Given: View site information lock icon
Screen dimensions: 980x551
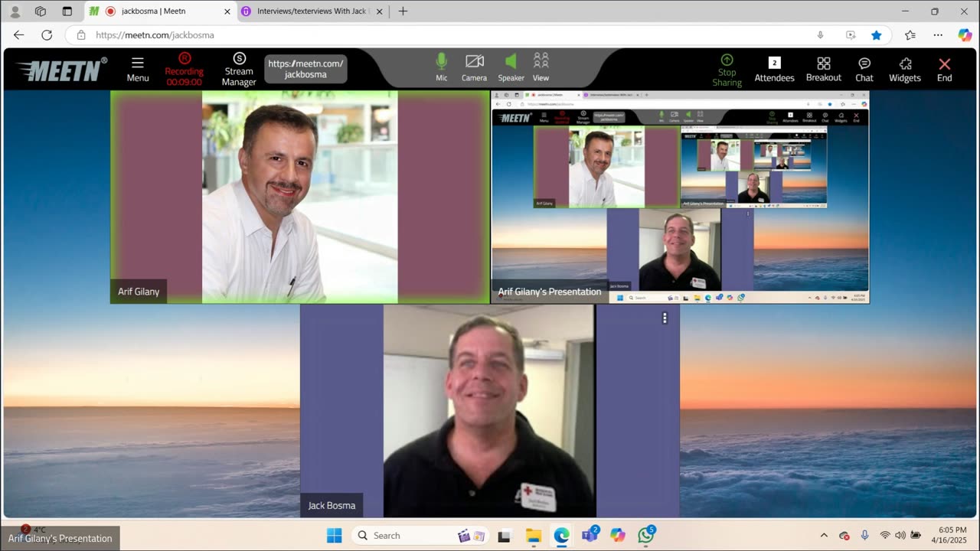Looking at the screenshot, I should [81, 35].
